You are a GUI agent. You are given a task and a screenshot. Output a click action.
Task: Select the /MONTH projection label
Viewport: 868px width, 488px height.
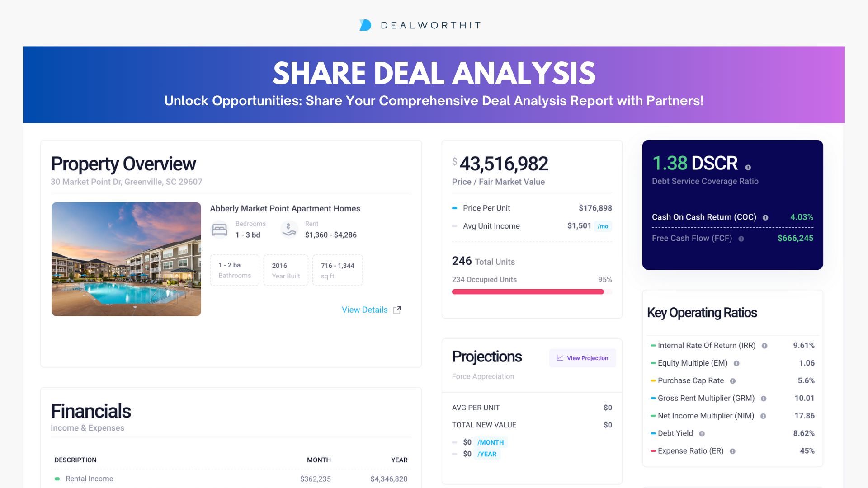[x=491, y=442]
